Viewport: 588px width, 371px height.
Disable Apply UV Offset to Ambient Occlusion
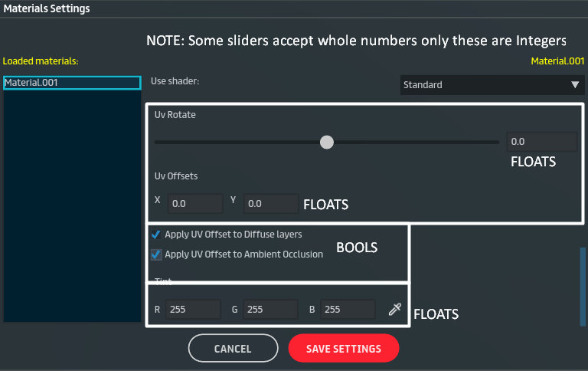pos(156,254)
